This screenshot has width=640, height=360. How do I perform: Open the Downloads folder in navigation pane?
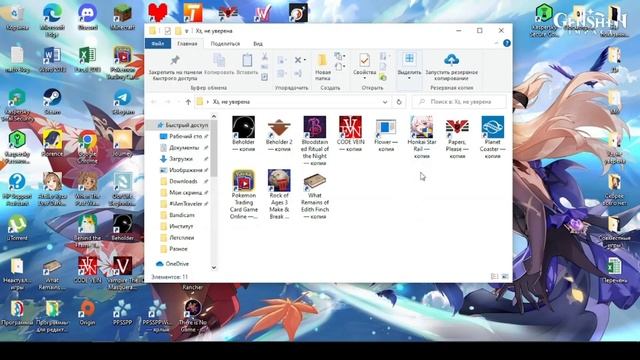[183, 181]
